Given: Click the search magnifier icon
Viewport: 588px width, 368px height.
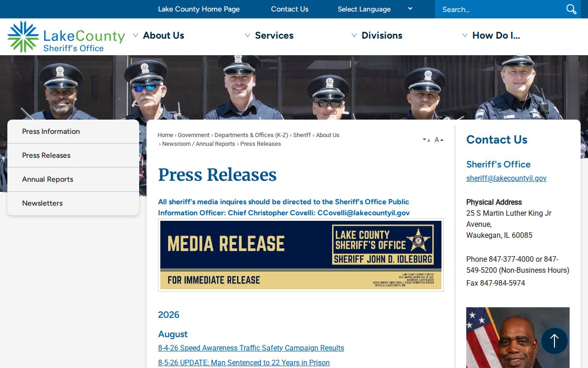Looking at the screenshot, I should click(x=571, y=9).
